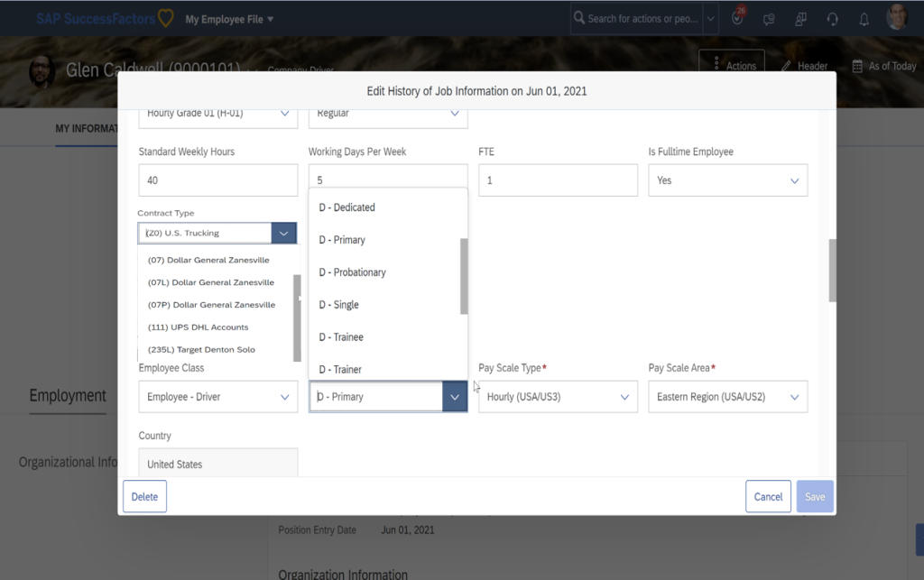The width and height of the screenshot is (924, 580).
Task: Open the user profile avatar menu
Action: pos(897,18)
